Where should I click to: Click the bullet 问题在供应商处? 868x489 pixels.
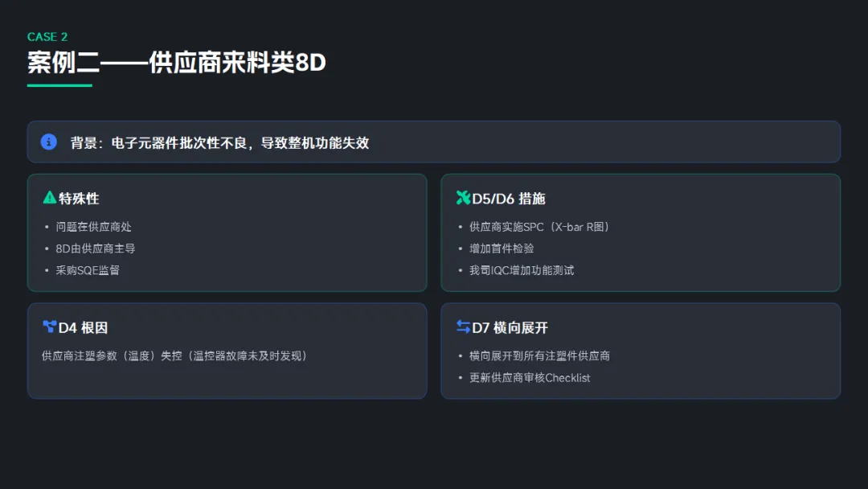click(93, 227)
